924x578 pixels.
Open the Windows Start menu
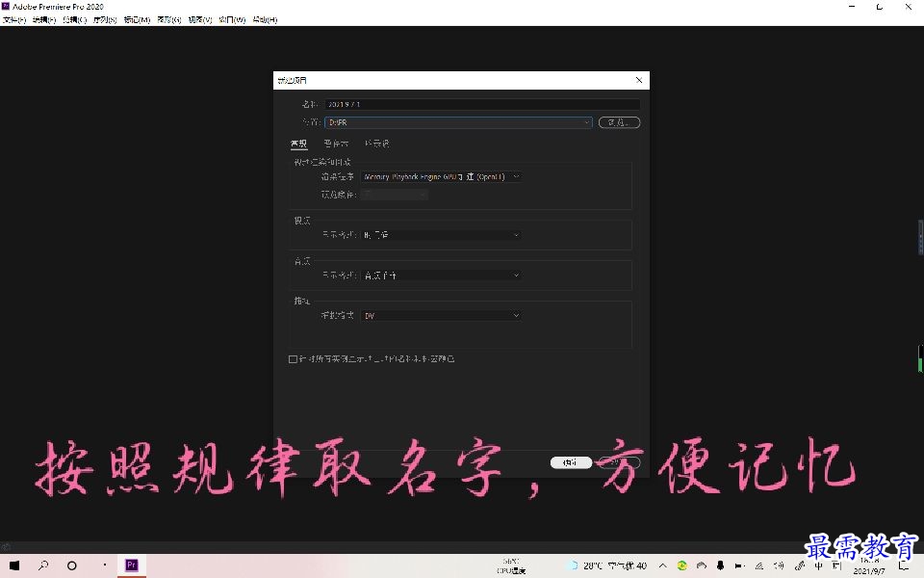pyautogui.click(x=14, y=565)
